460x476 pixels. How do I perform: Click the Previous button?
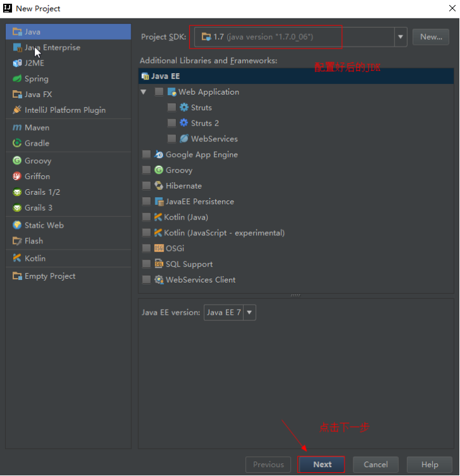pos(268,465)
